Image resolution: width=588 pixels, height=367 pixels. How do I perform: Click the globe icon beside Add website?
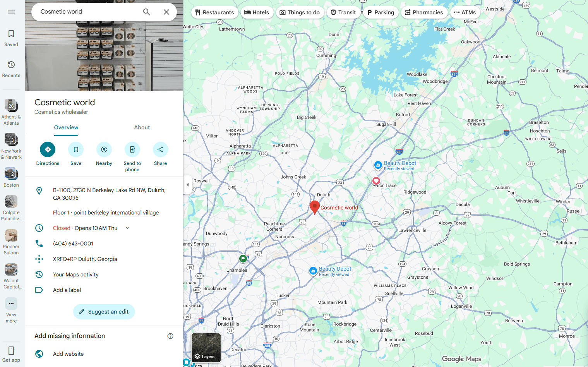(x=39, y=354)
